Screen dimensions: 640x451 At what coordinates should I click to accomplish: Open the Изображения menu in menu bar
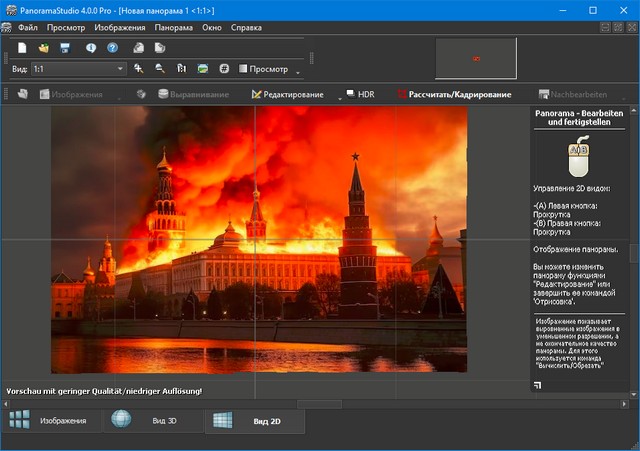tap(121, 27)
